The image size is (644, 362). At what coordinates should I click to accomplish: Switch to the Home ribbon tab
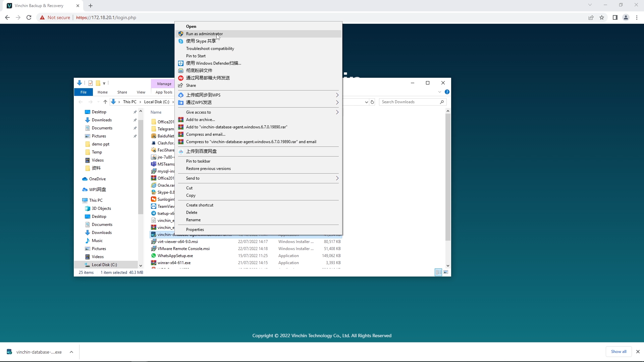[103, 92]
